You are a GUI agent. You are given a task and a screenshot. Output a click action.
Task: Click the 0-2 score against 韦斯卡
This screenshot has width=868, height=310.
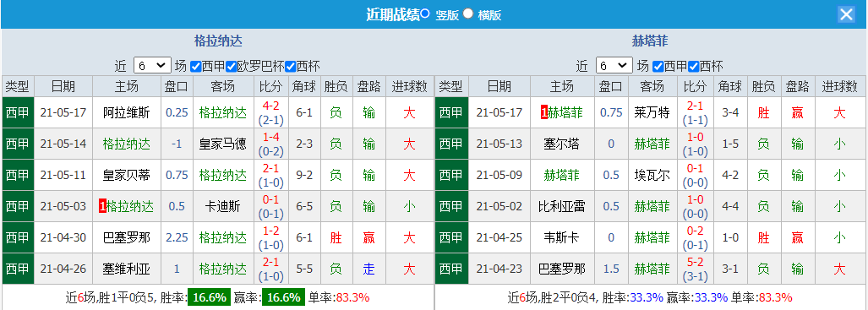[x=695, y=231]
